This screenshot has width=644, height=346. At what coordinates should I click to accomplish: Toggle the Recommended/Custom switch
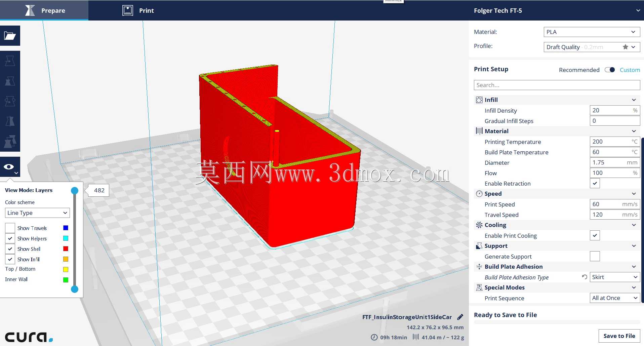click(x=610, y=70)
